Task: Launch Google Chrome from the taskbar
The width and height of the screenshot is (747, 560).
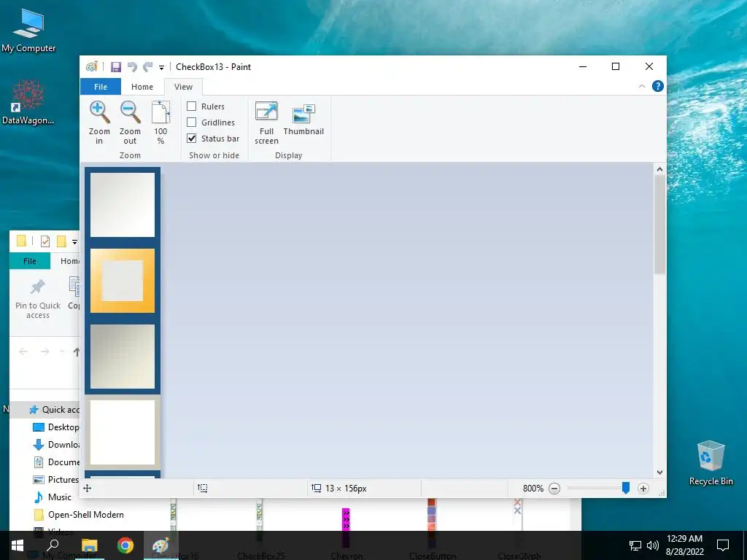Action: [x=125, y=545]
